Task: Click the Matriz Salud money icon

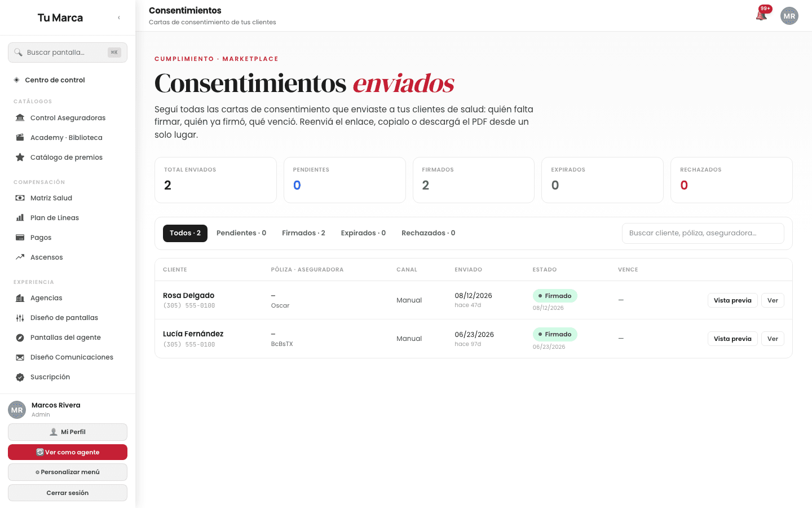Action: (20, 198)
